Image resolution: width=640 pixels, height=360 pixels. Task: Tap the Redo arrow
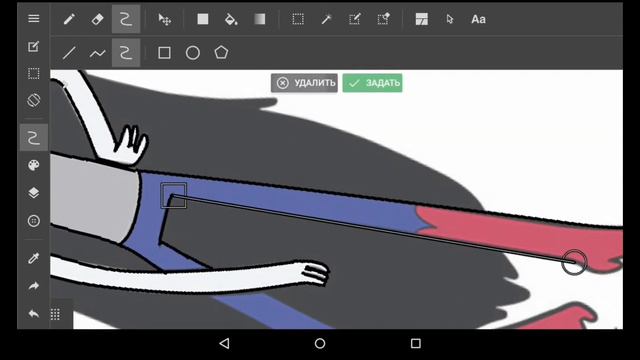[33, 286]
